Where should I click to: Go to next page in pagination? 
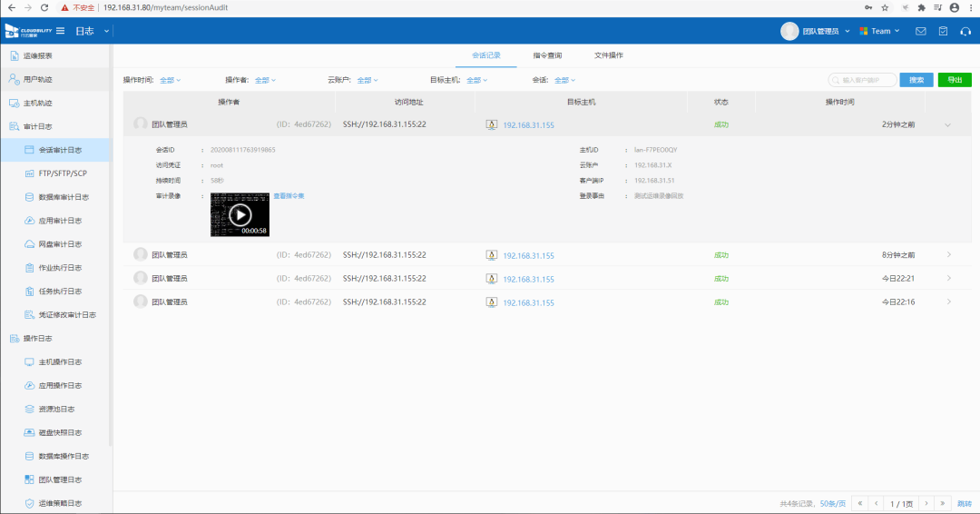click(926, 503)
